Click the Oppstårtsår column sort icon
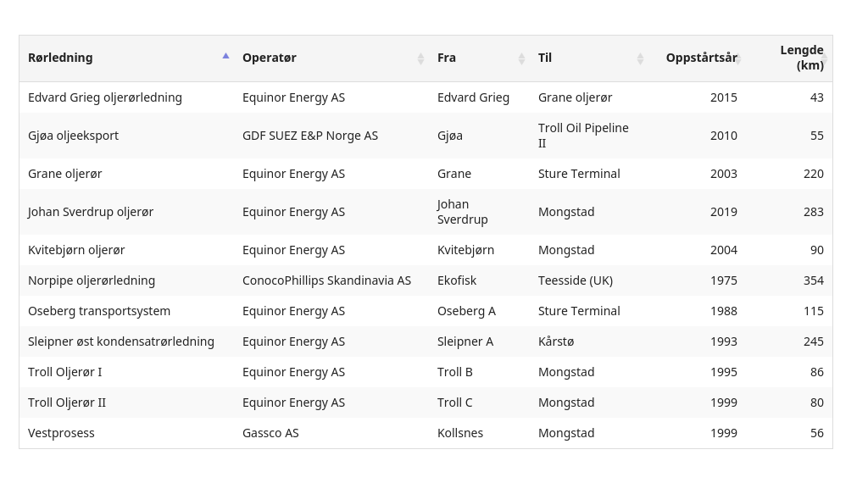The width and height of the screenshot is (868, 483). (738, 58)
